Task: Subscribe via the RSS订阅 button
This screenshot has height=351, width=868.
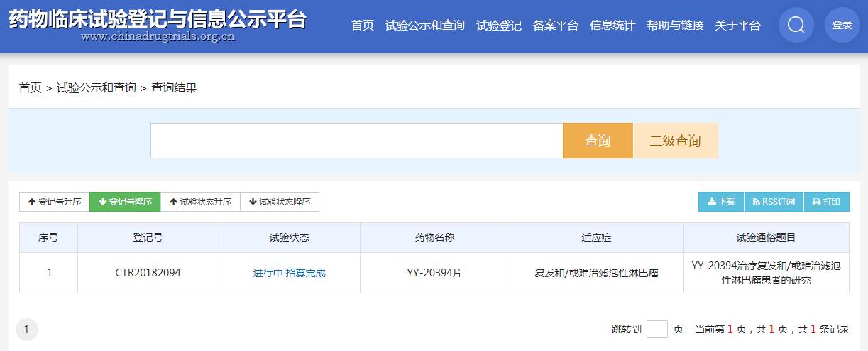Action: (x=774, y=202)
